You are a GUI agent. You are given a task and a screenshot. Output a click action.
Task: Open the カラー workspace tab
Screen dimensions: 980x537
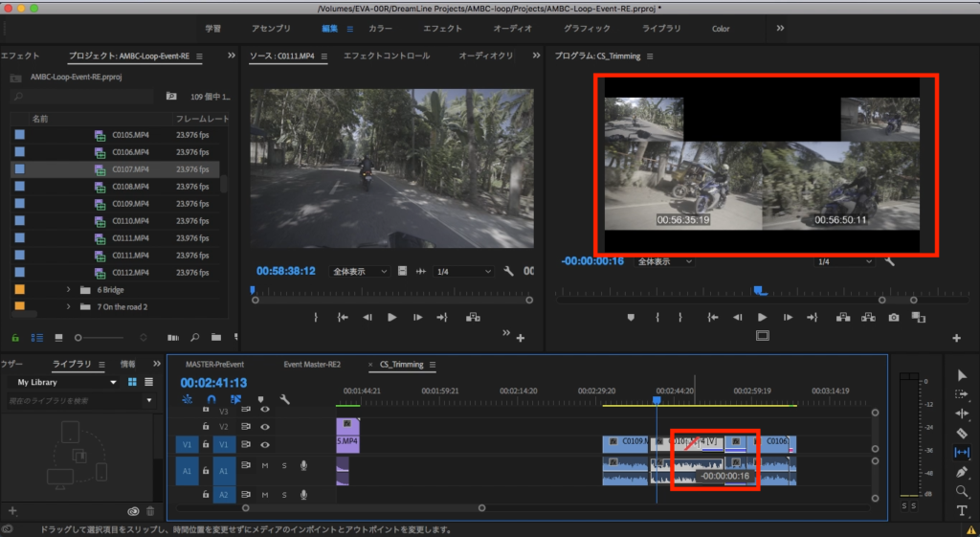click(380, 29)
